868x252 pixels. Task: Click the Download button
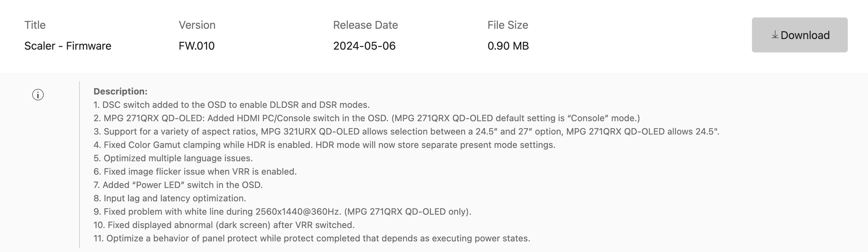coord(800,35)
